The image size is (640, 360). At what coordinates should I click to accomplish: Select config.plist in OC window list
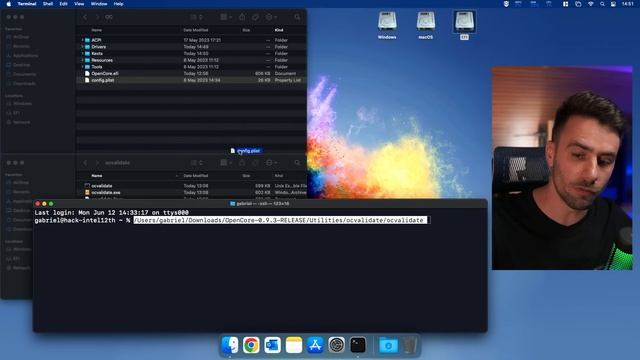(x=191, y=80)
